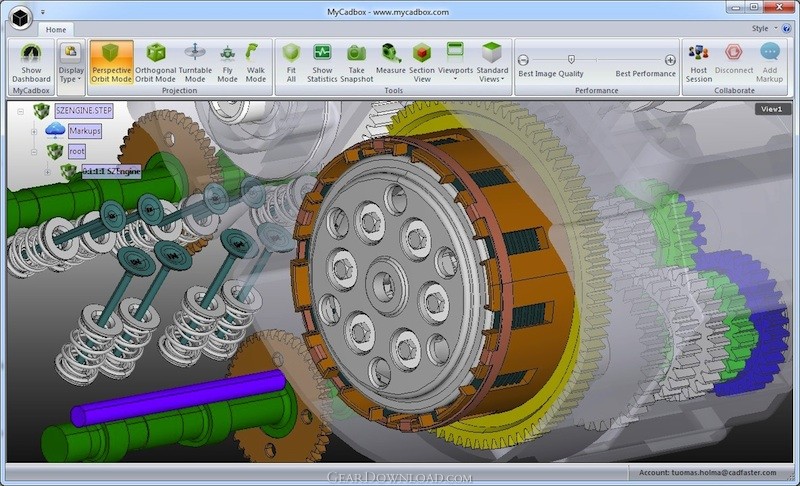Expand the Markups tree node
This screenshot has height=486, width=800.
tap(34, 132)
